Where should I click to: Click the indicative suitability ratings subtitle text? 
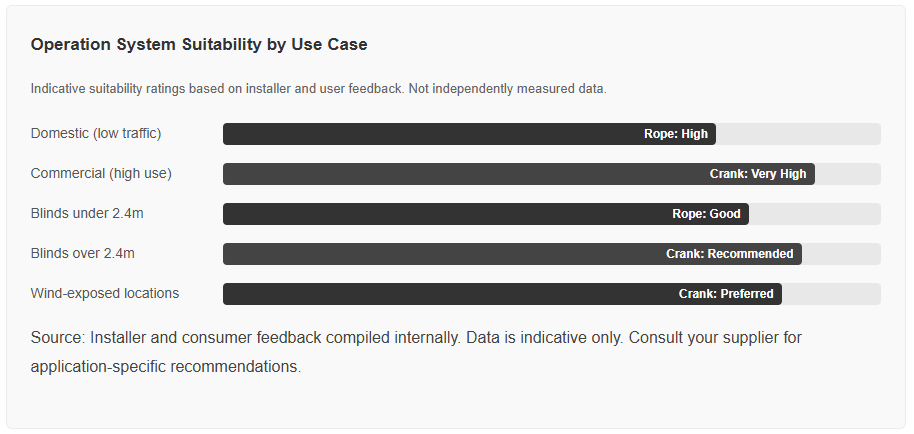coord(318,89)
